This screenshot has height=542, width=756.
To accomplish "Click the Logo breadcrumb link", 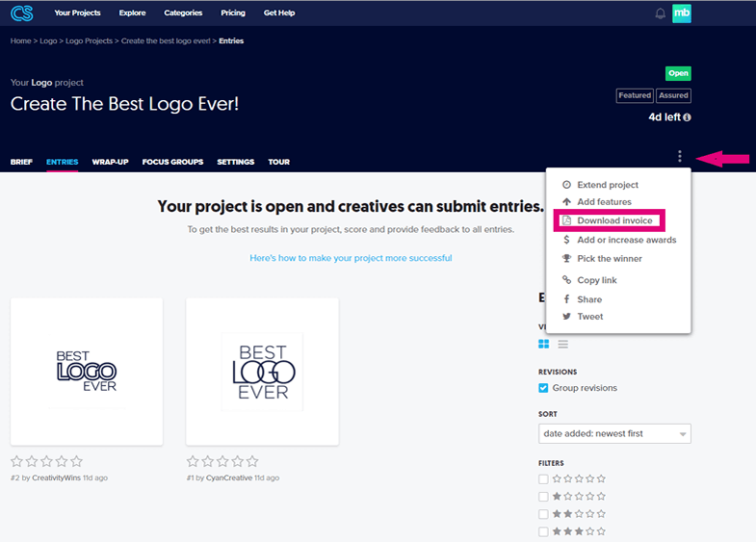I will click(x=48, y=41).
